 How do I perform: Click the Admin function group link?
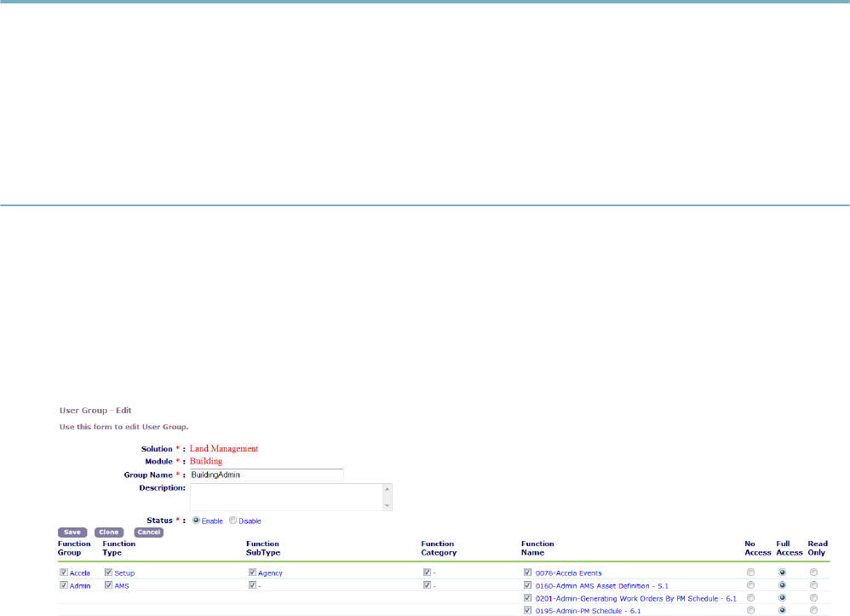pyautogui.click(x=80, y=586)
